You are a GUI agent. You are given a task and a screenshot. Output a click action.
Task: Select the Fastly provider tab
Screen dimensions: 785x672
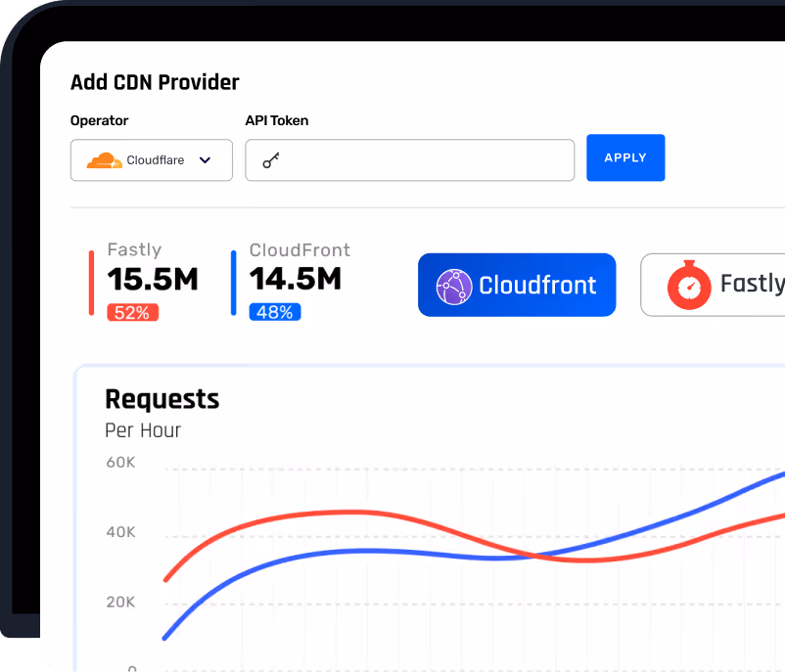tap(713, 285)
